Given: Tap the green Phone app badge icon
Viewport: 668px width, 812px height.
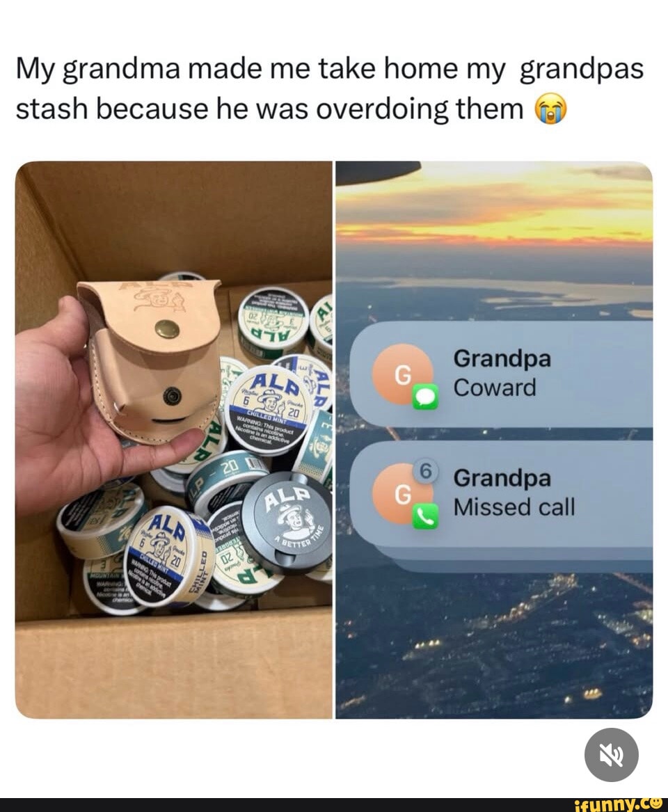Looking at the screenshot, I should (425, 516).
